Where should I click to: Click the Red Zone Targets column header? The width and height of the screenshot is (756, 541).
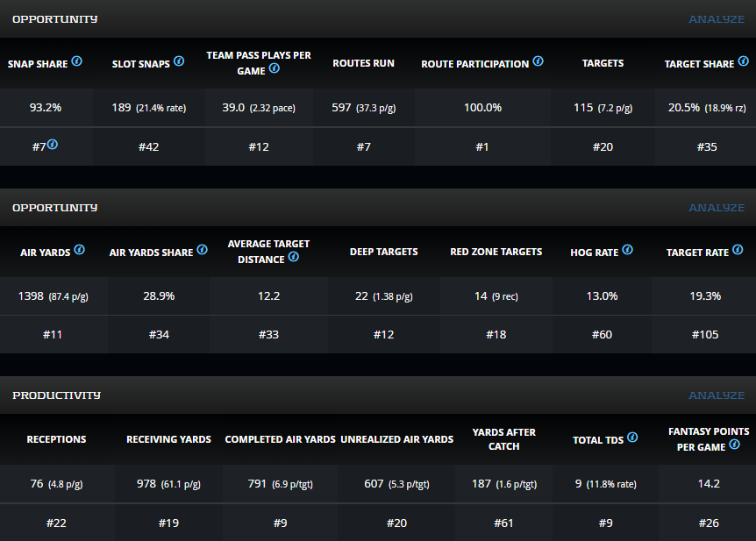496,252
